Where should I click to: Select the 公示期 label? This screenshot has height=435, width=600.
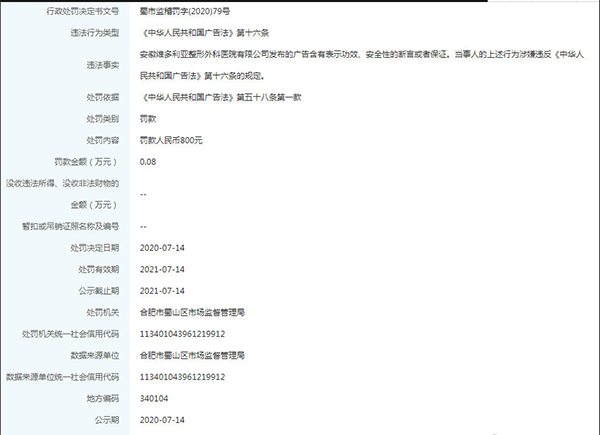[107, 420]
